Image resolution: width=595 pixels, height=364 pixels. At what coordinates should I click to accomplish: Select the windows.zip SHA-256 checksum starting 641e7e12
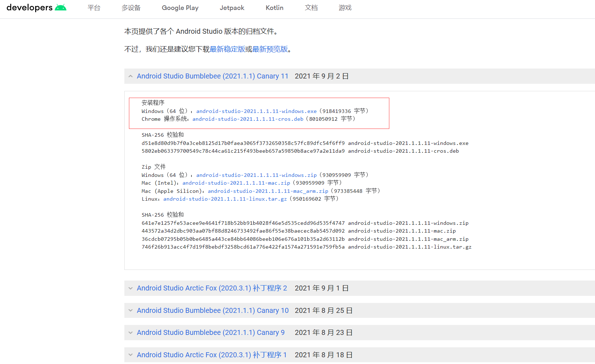coord(243,223)
